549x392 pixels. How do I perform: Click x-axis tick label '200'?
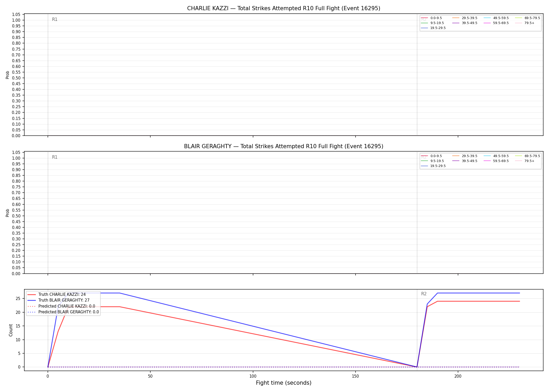[458, 376]
